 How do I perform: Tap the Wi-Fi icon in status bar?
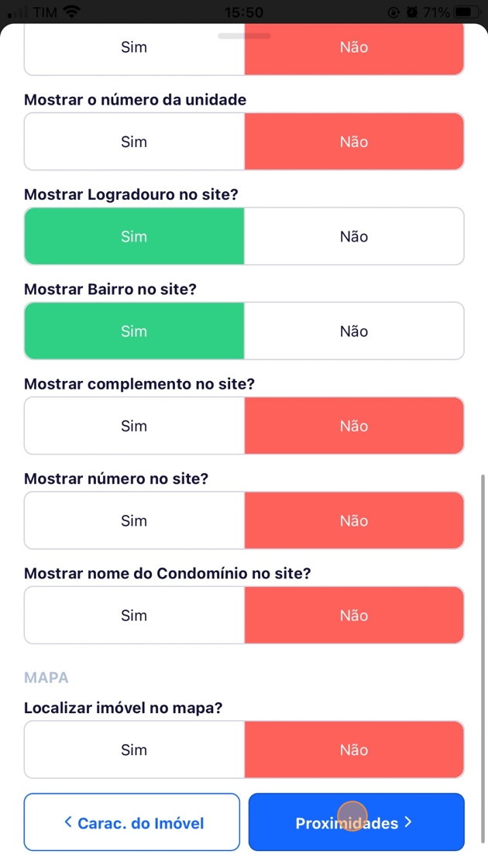point(72,12)
